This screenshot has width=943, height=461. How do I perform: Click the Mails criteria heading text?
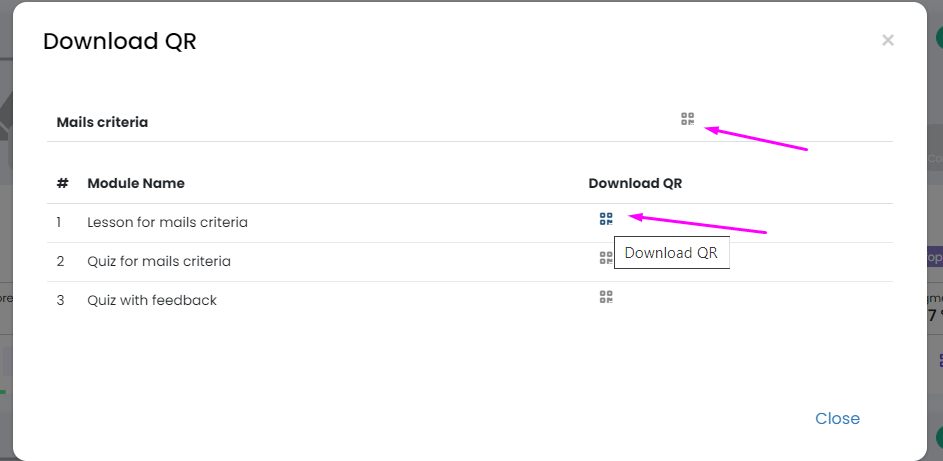pyautogui.click(x=102, y=122)
